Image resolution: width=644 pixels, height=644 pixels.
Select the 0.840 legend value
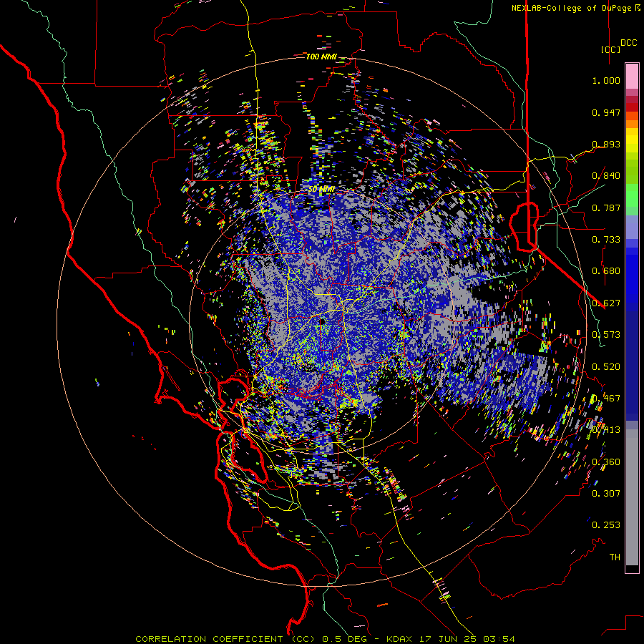pos(606,176)
